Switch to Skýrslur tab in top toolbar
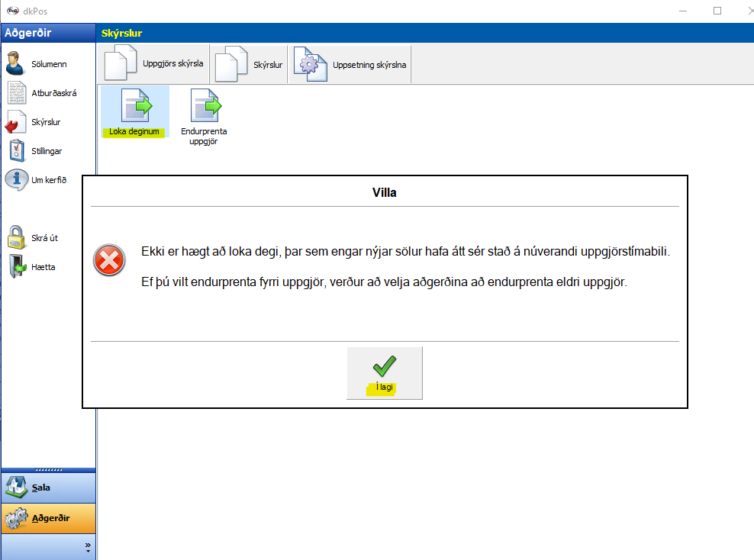This screenshot has height=560, width=754. [x=250, y=65]
